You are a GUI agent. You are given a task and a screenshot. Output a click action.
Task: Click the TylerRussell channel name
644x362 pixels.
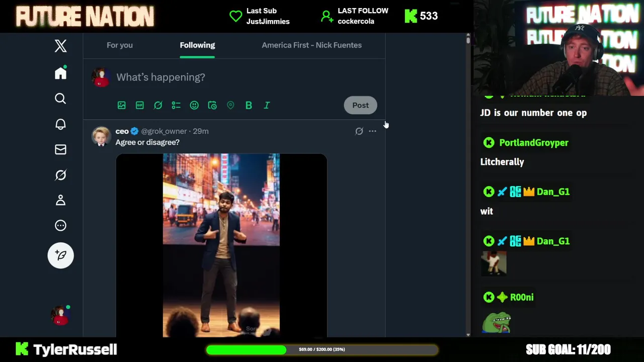tap(75, 349)
